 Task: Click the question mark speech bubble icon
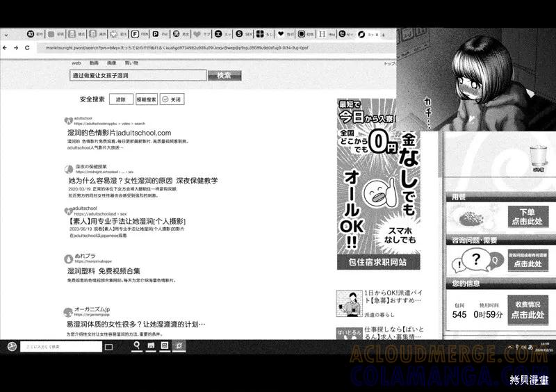click(475, 260)
